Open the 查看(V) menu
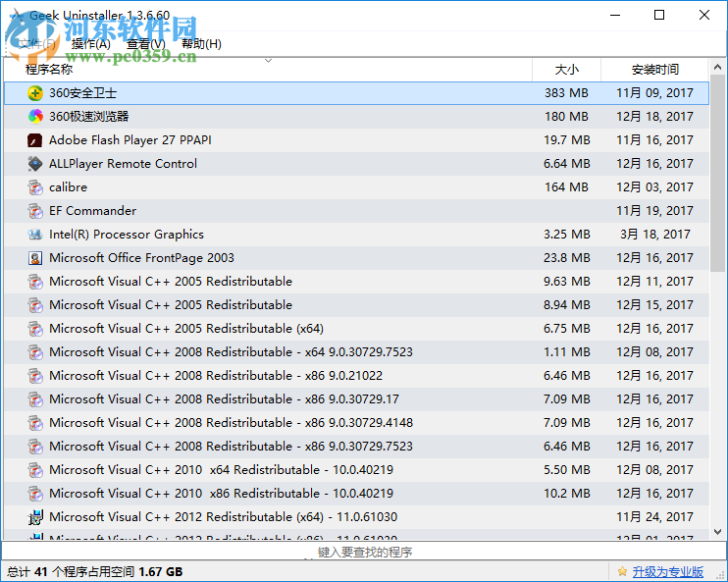The height and width of the screenshot is (582, 728). click(146, 44)
